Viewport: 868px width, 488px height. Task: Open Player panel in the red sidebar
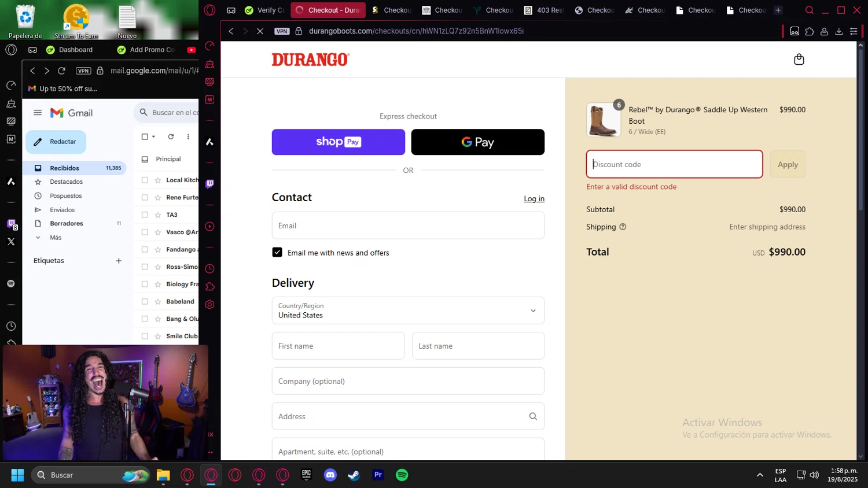tap(209, 226)
